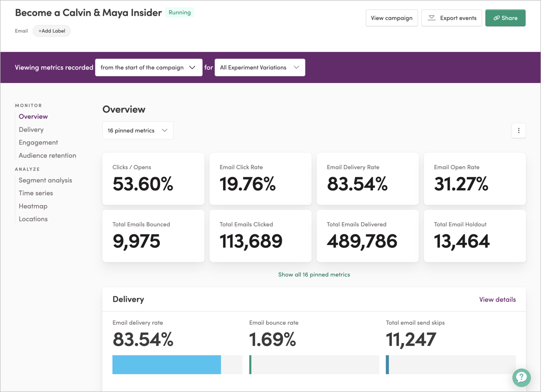Screen dimensions: 541x392
Task: Click the Email channel label under title
Action: [21, 31]
